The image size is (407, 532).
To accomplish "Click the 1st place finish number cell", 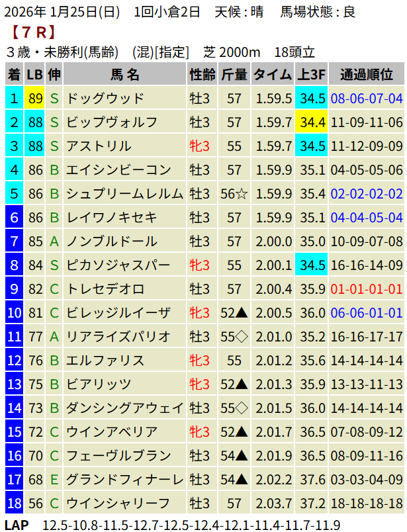I will click(14, 99).
